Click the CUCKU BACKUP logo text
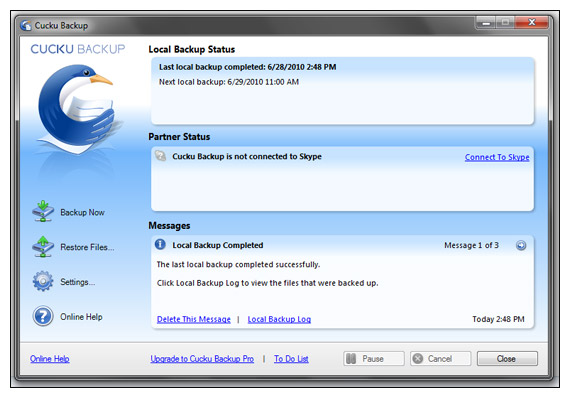Image resolution: width=570 pixels, height=398 pixels. pyautogui.click(x=78, y=49)
